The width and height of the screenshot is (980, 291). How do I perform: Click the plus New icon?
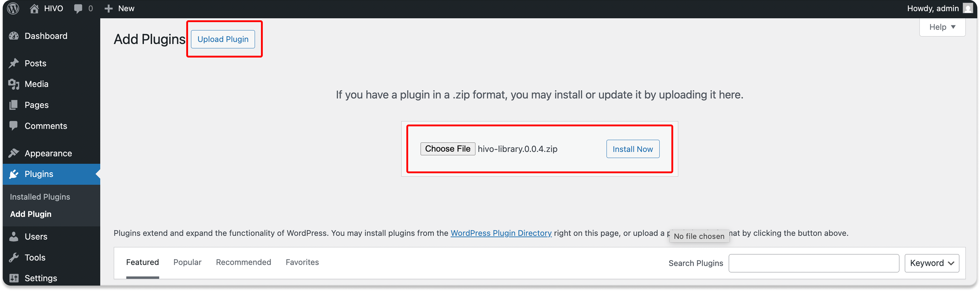108,8
